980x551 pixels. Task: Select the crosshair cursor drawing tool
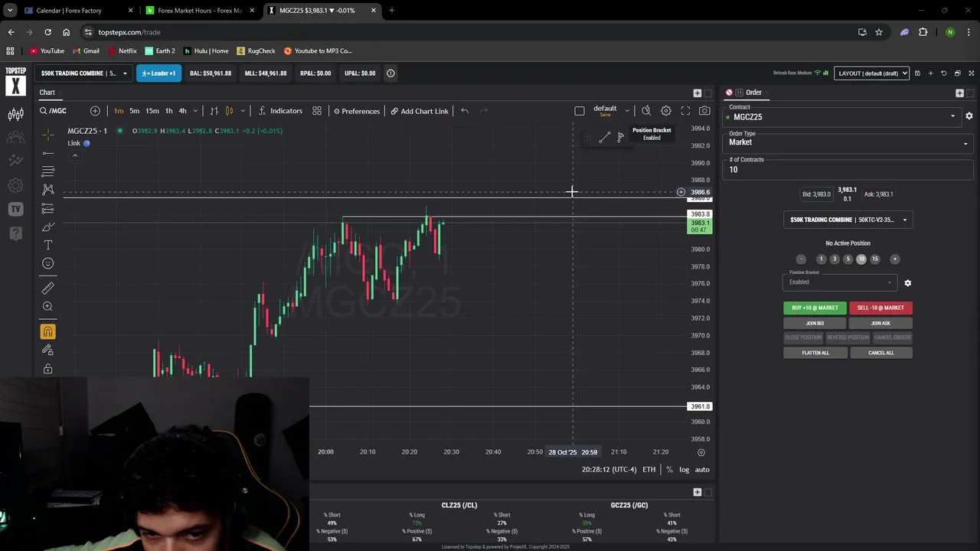point(48,135)
